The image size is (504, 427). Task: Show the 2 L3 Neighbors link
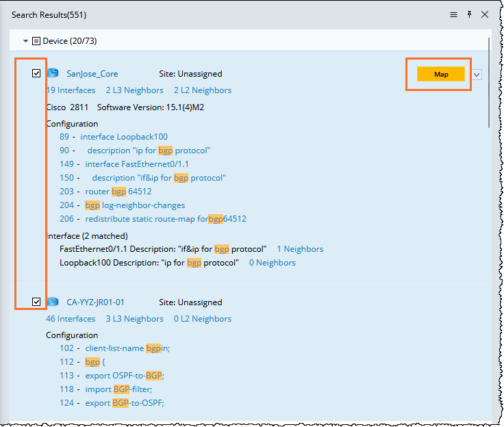(134, 90)
